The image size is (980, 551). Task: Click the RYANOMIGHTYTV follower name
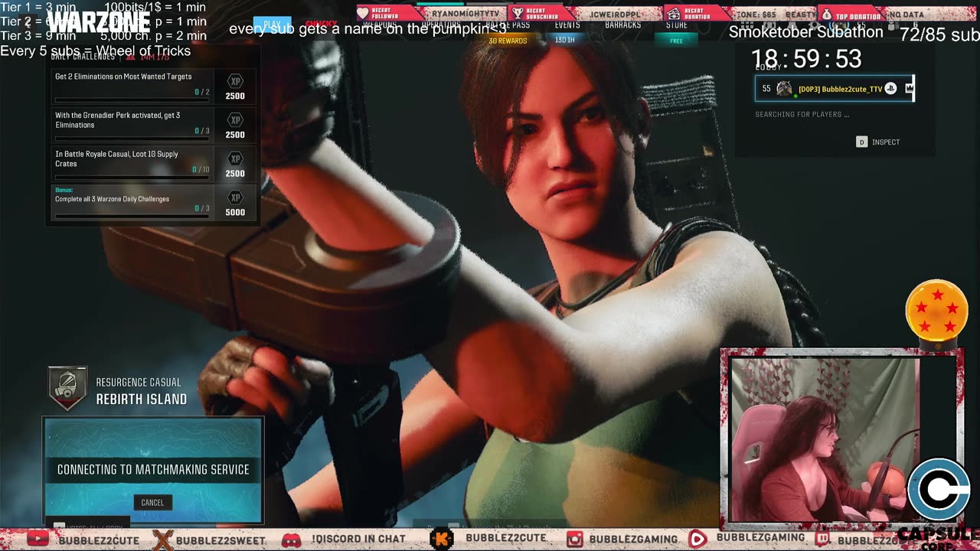(465, 15)
